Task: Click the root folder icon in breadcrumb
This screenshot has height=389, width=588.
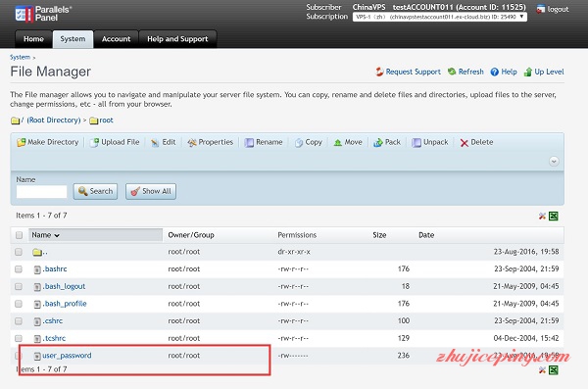Action: click(94, 121)
